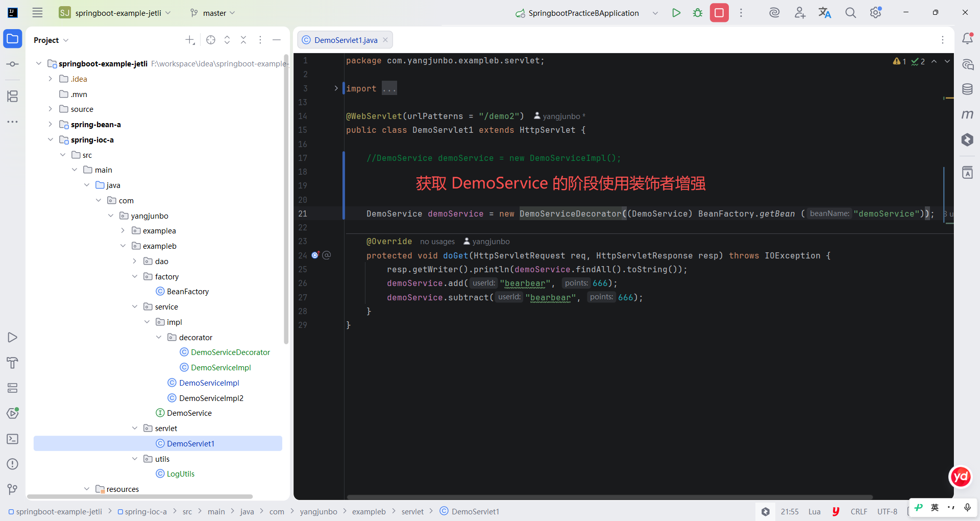Debug SpringbootPracticeBApplication with bug icon

(698, 13)
